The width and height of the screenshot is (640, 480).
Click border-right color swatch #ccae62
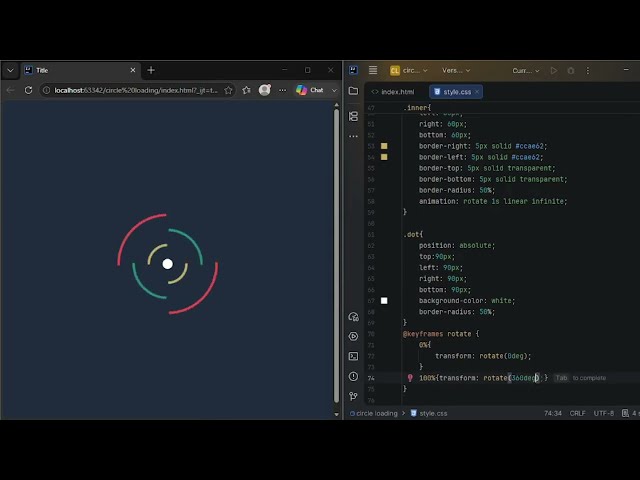[384, 146]
